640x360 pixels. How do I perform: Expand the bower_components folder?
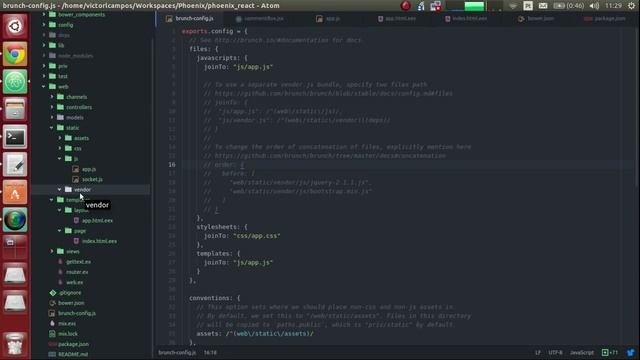[x=44, y=14]
